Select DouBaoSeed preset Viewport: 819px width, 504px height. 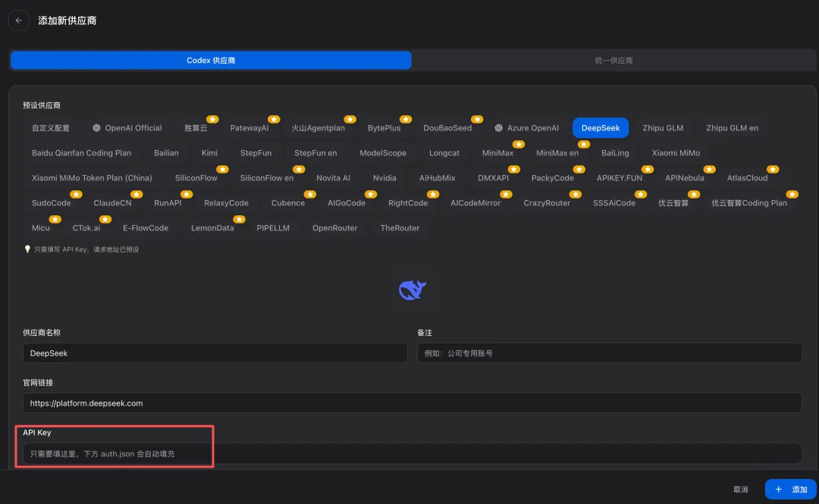(x=447, y=128)
